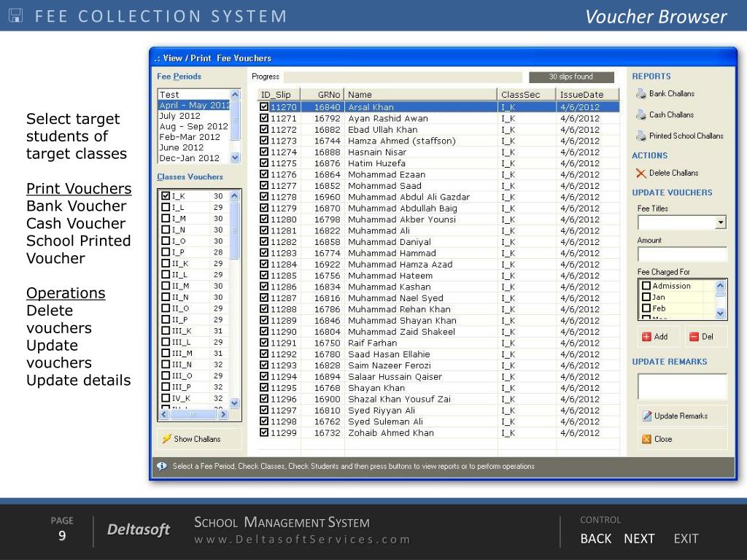747x560 pixels.
Task: Click EXIT in slide controls
Action: pos(686,539)
